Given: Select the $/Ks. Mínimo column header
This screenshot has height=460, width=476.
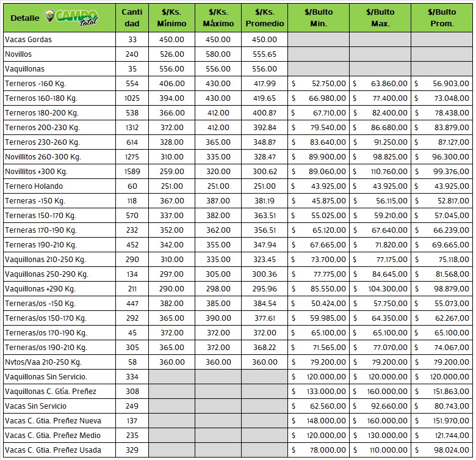Looking at the screenshot, I should point(171,18).
